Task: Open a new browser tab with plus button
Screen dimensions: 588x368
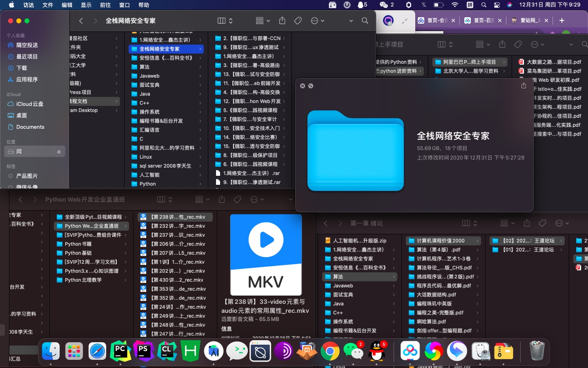Action: click(x=562, y=20)
